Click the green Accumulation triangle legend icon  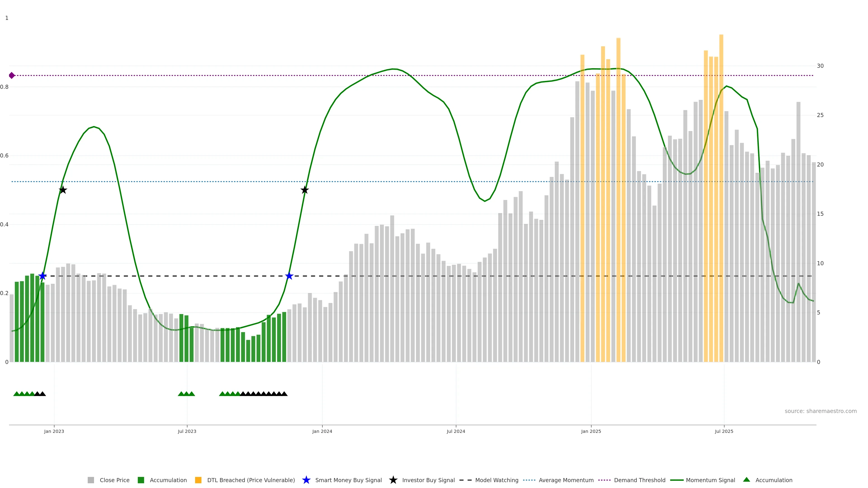(x=746, y=480)
